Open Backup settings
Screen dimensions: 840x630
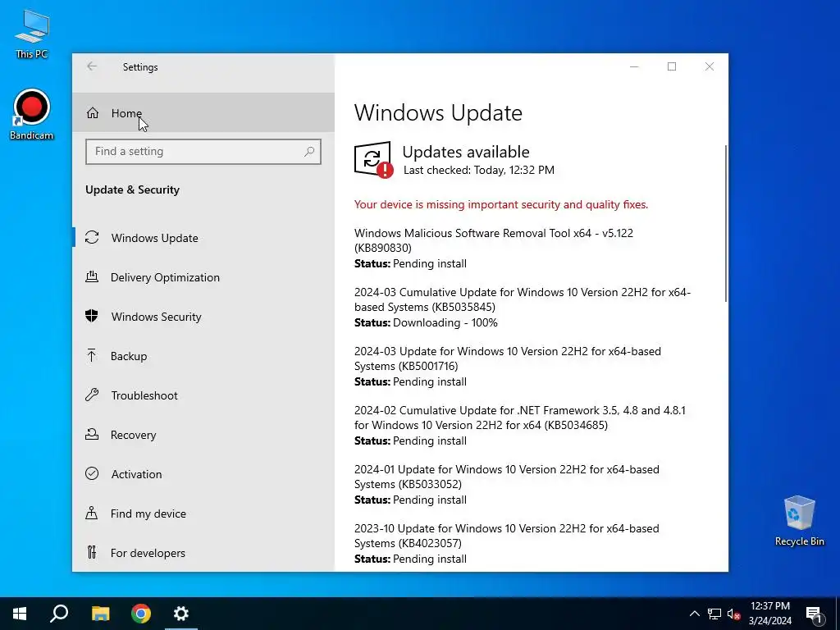click(203, 356)
